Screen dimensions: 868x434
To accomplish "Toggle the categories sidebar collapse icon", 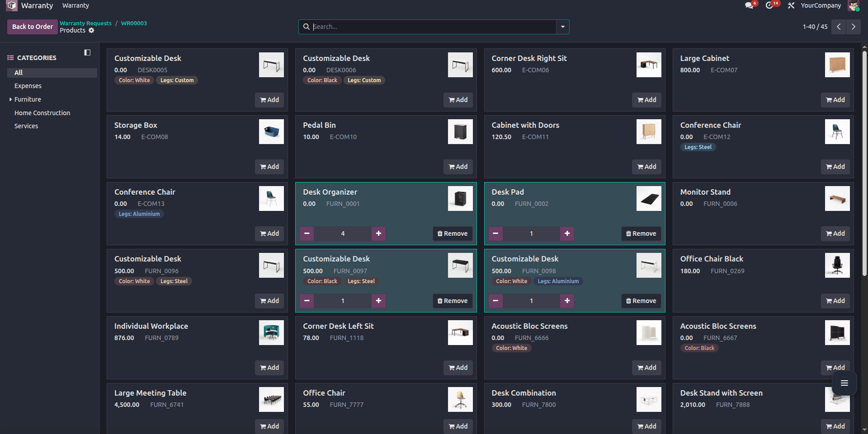I will point(87,52).
